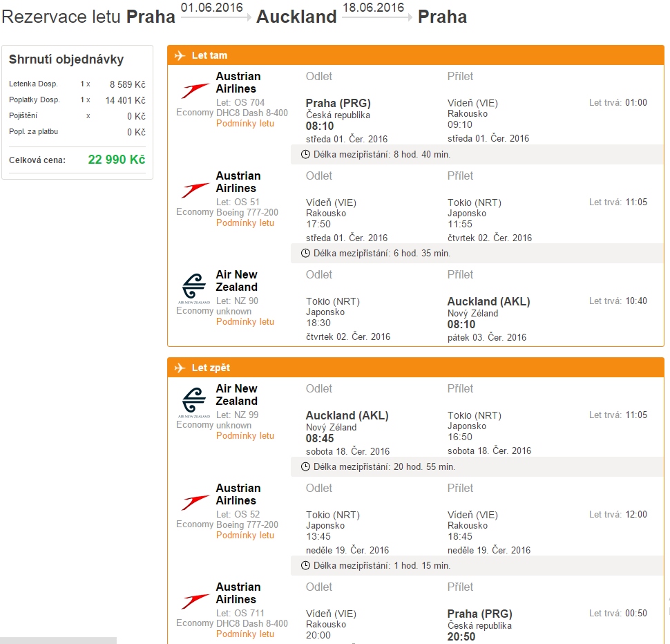Click total price 22 990 Kč
Image resolution: width=670 pixels, height=644 pixels.
pos(117,160)
